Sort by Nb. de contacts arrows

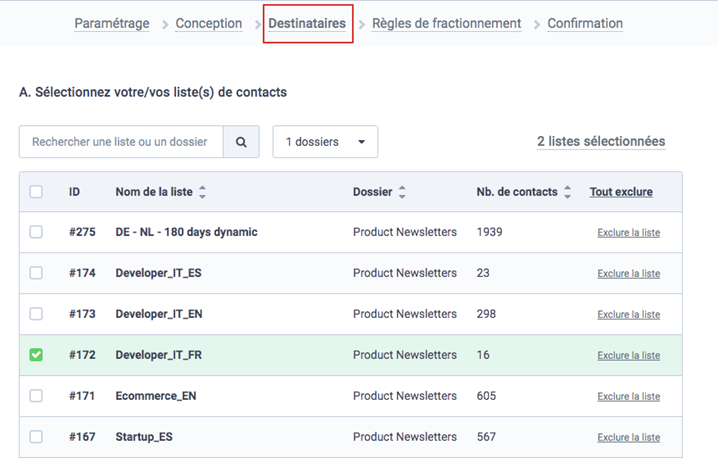(567, 192)
